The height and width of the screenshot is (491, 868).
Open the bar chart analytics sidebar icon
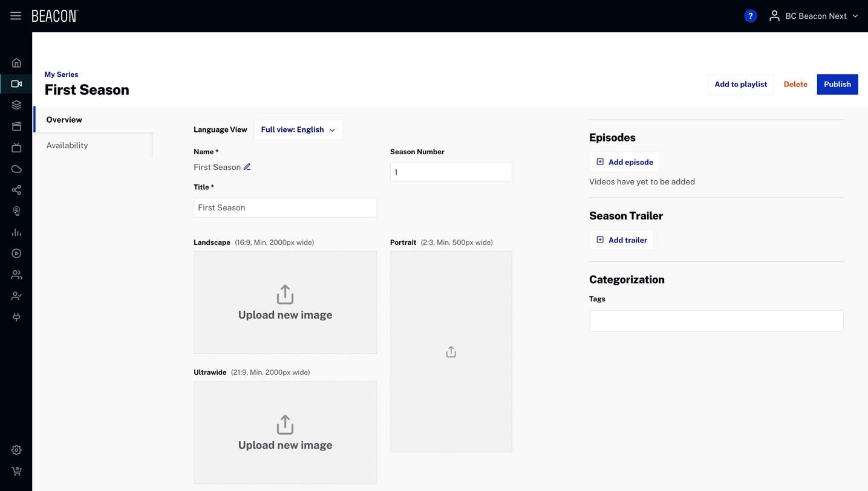(16, 232)
